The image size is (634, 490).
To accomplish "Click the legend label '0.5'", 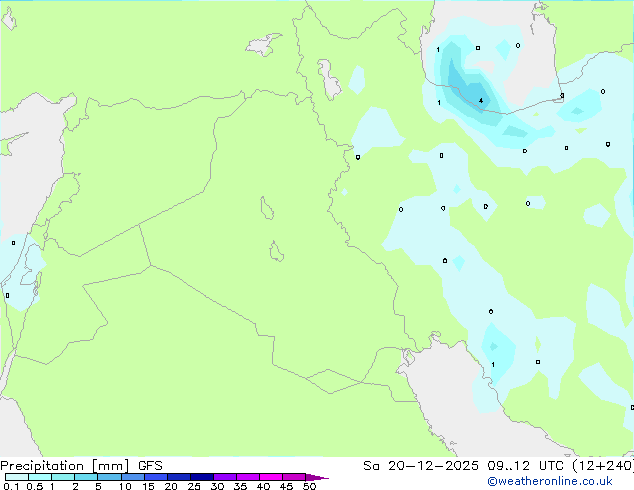I will (x=35, y=486).
